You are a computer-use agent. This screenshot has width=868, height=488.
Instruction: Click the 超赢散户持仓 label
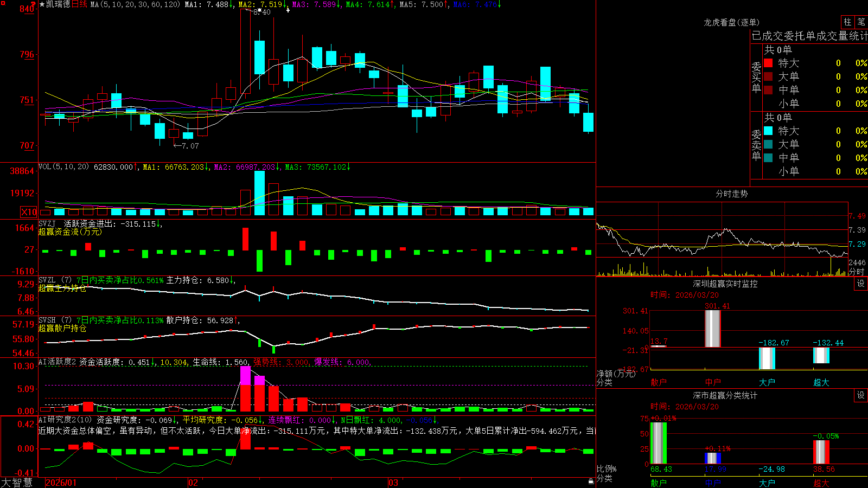62,328
